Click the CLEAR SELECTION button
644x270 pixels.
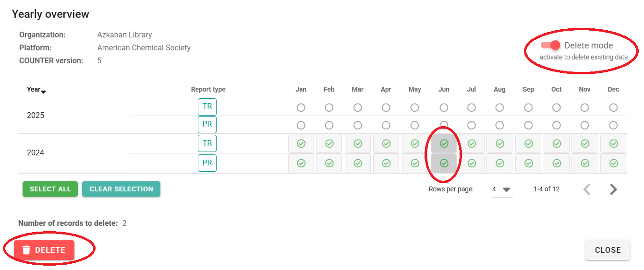point(121,189)
